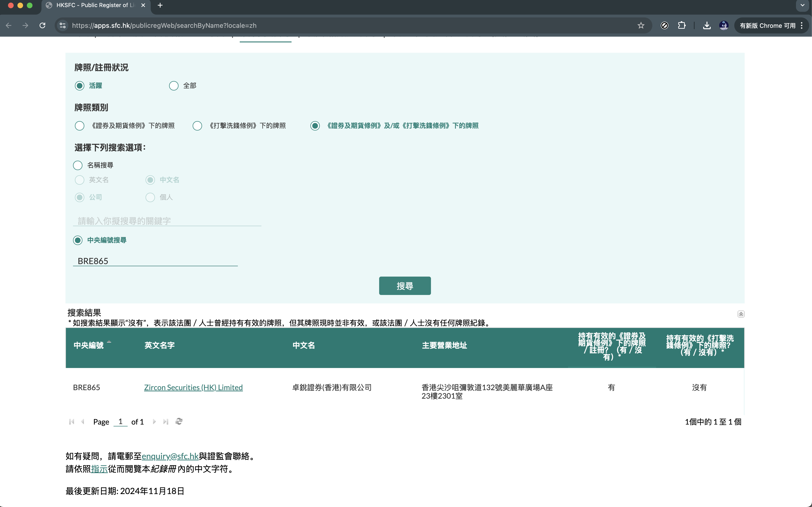Viewport: 812px width, 507px height.
Task: View site information icon in address bar
Action: [63, 25]
